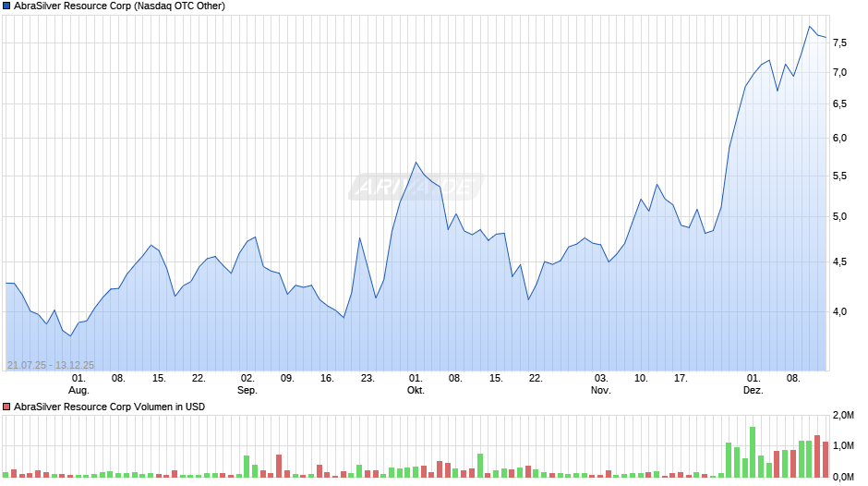Click the '17.' date label in November

pyautogui.click(x=681, y=379)
